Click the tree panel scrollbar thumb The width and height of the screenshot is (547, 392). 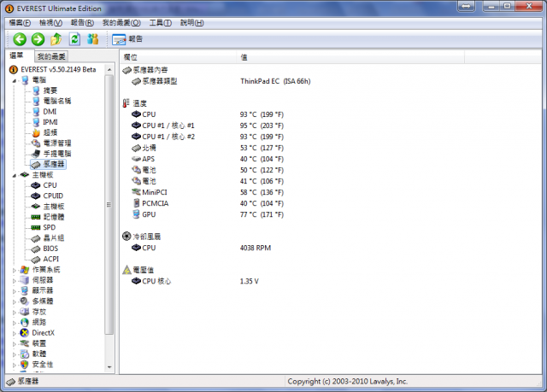(109, 205)
